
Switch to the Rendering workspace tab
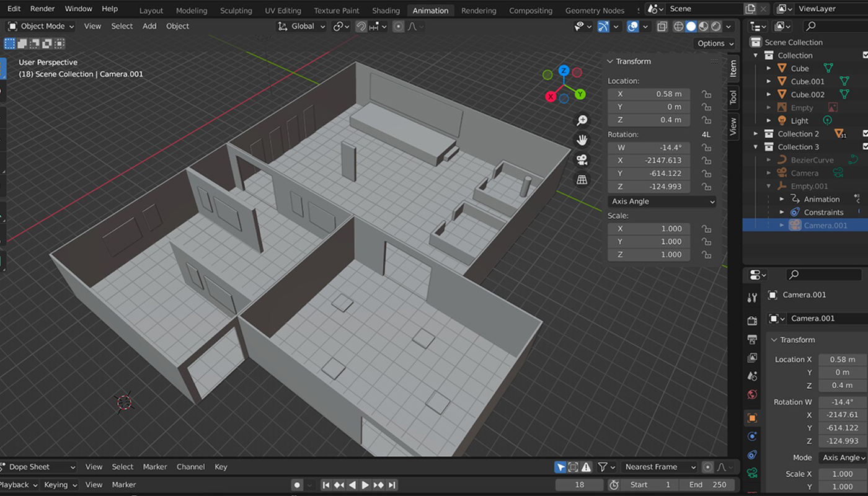(x=478, y=11)
